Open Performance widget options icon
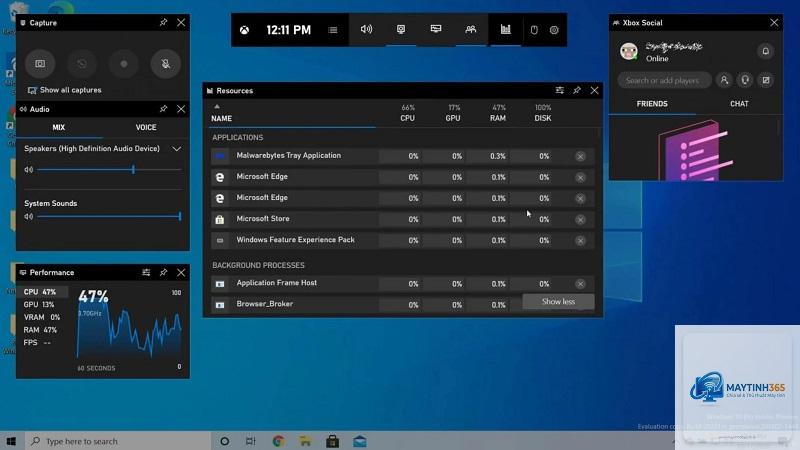Screen dimensions: 800x450 [x=146, y=272]
